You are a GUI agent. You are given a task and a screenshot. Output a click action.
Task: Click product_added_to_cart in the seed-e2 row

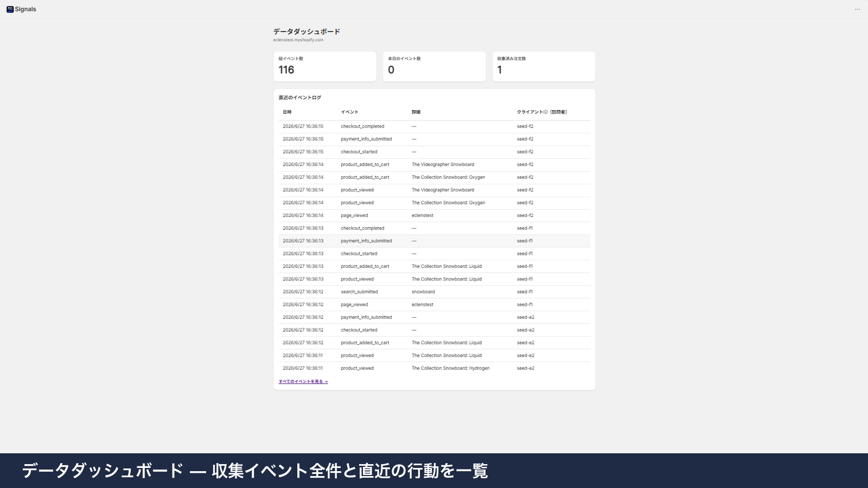coord(365,343)
